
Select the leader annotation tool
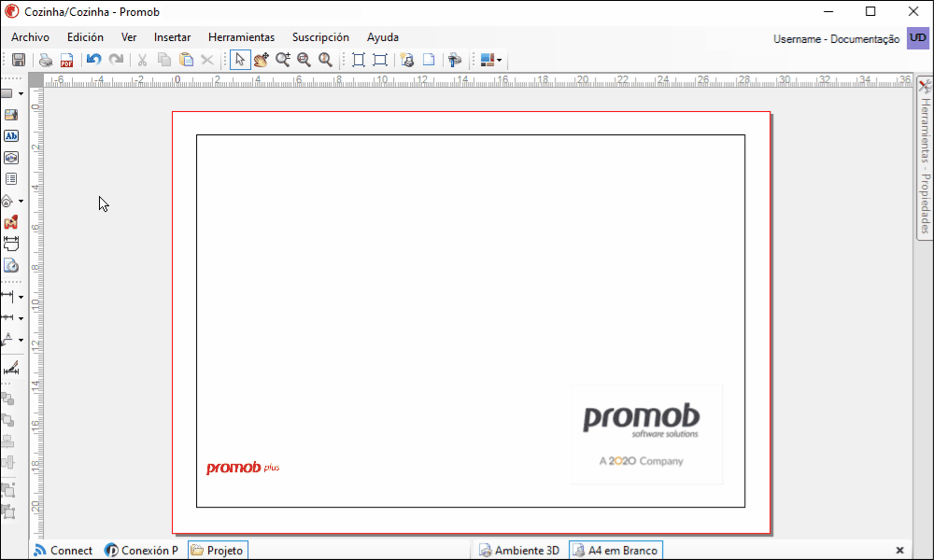click(x=7, y=339)
